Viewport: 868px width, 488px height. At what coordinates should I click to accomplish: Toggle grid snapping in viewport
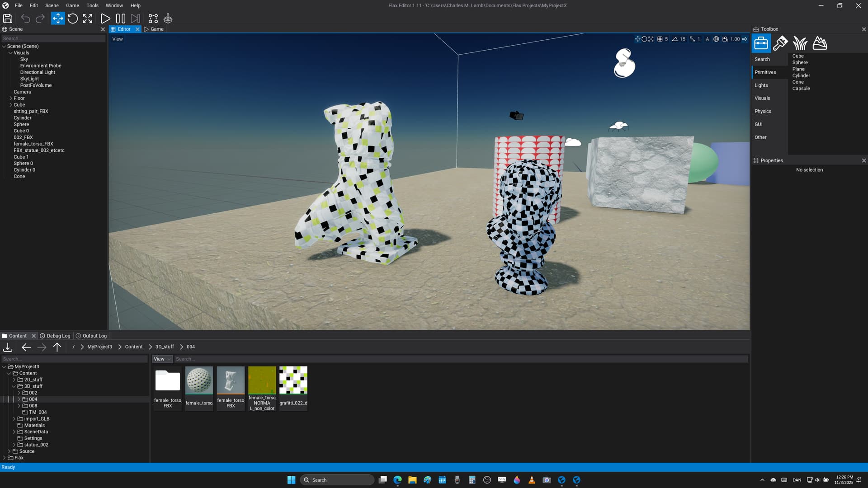pyautogui.click(x=660, y=39)
